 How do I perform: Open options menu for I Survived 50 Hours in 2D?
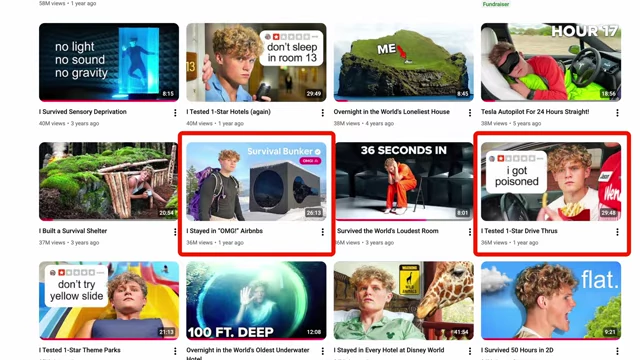click(617, 351)
